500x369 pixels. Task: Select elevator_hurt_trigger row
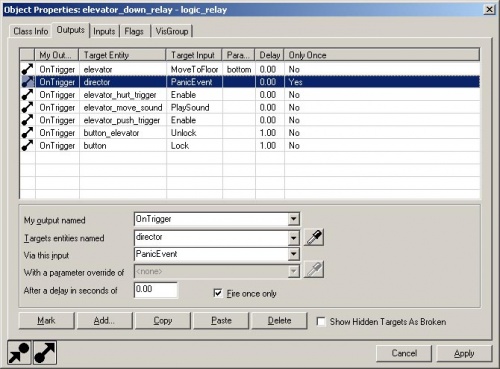(x=250, y=95)
